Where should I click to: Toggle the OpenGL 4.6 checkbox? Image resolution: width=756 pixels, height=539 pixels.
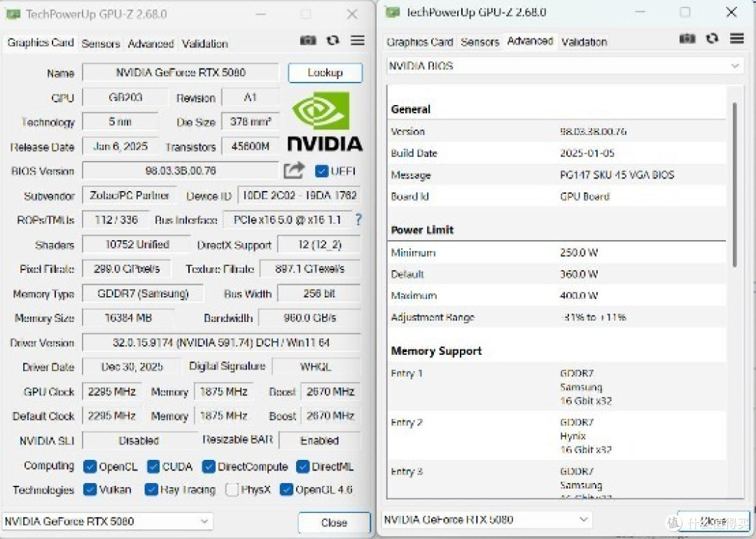(x=286, y=489)
